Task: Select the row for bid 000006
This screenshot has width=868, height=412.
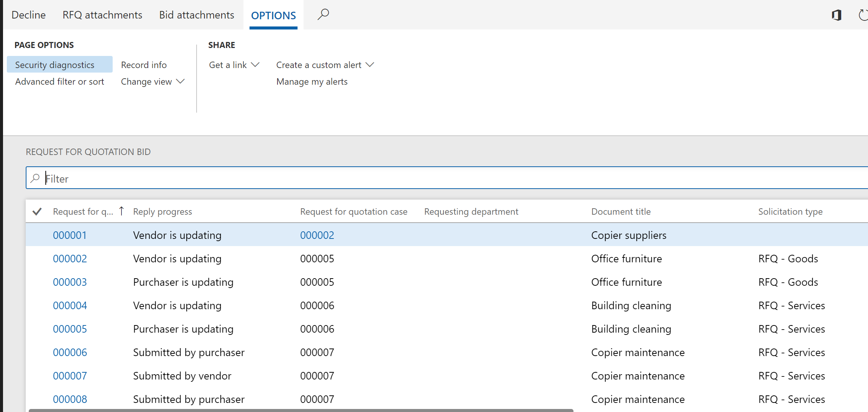Action: coord(189,352)
